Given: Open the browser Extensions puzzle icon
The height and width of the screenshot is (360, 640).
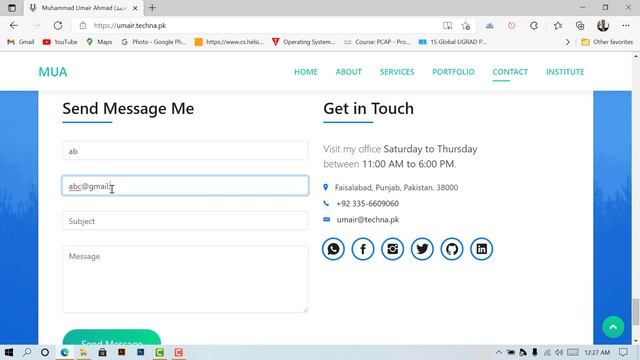Looking at the screenshot, I should [x=534, y=26].
